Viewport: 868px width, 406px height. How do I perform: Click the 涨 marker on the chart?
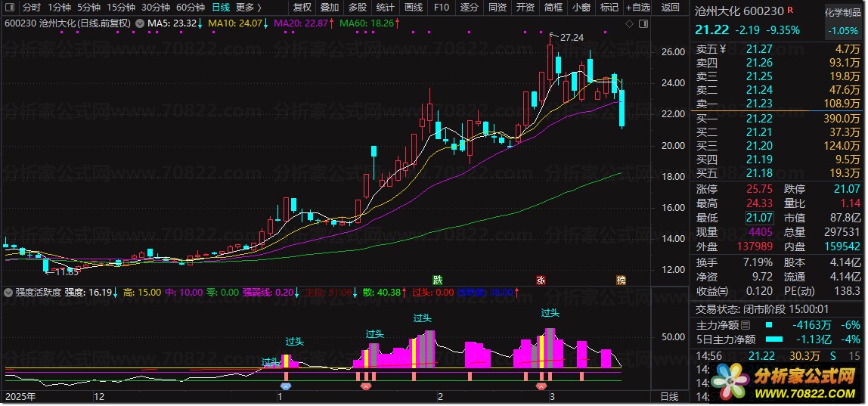[x=541, y=280]
